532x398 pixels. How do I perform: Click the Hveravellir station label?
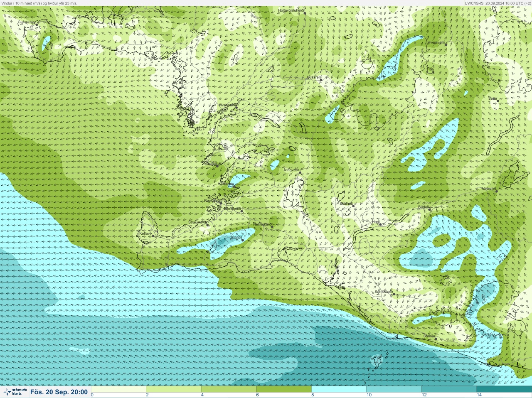(x=436, y=42)
